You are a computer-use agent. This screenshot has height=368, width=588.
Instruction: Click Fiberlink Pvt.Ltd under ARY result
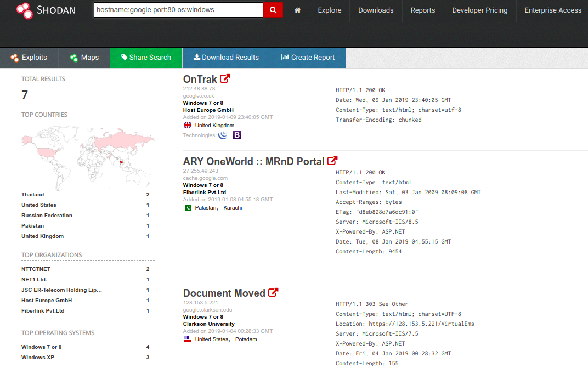(205, 193)
